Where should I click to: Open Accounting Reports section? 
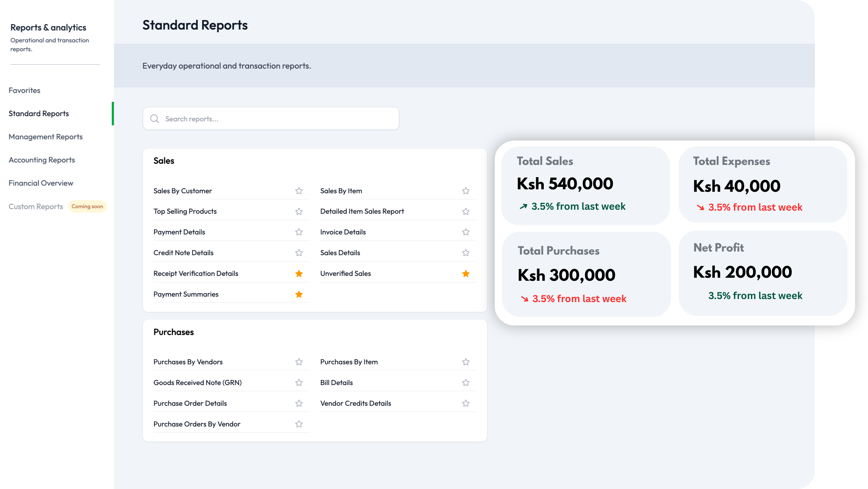coord(42,160)
